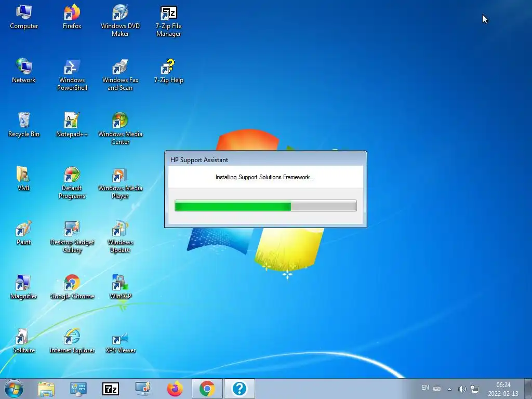Click the HP Support Assistant taskbar button
This screenshot has width=532, height=399.
pyautogui.click(x=240, y=389)
